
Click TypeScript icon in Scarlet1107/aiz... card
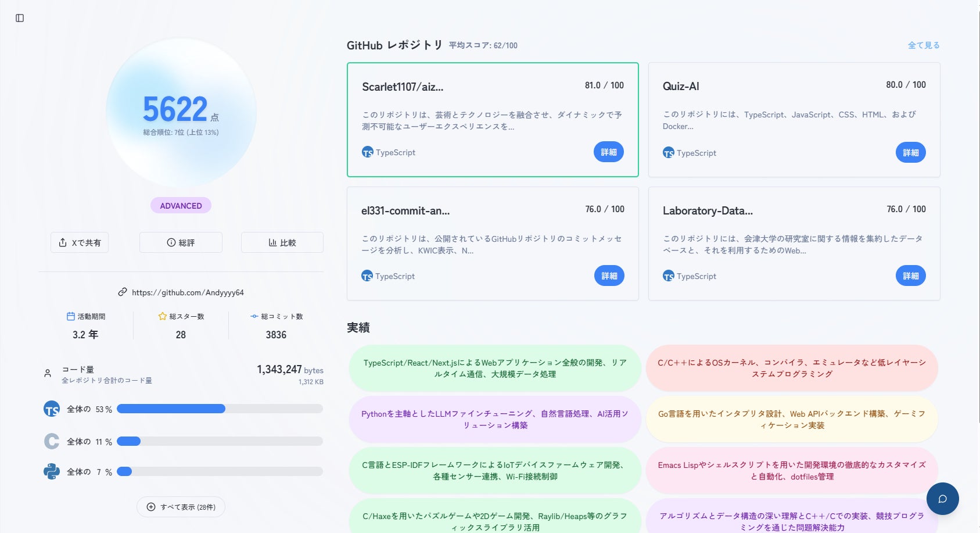[368, 152]
